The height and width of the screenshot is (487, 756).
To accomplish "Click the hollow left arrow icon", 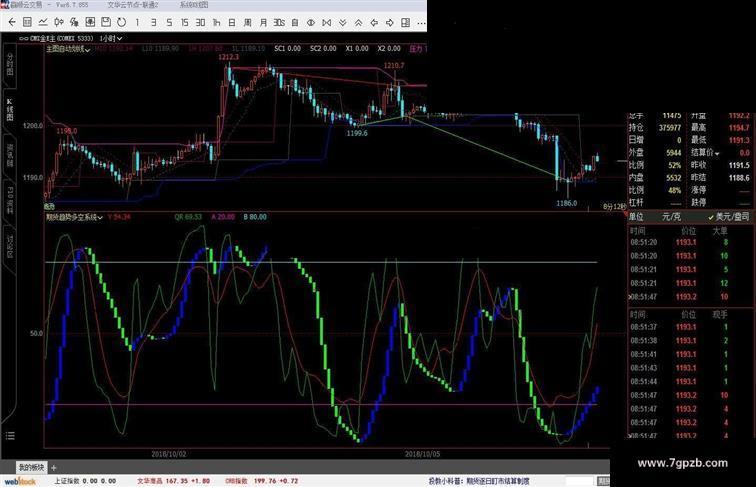I will pos(374,22).
